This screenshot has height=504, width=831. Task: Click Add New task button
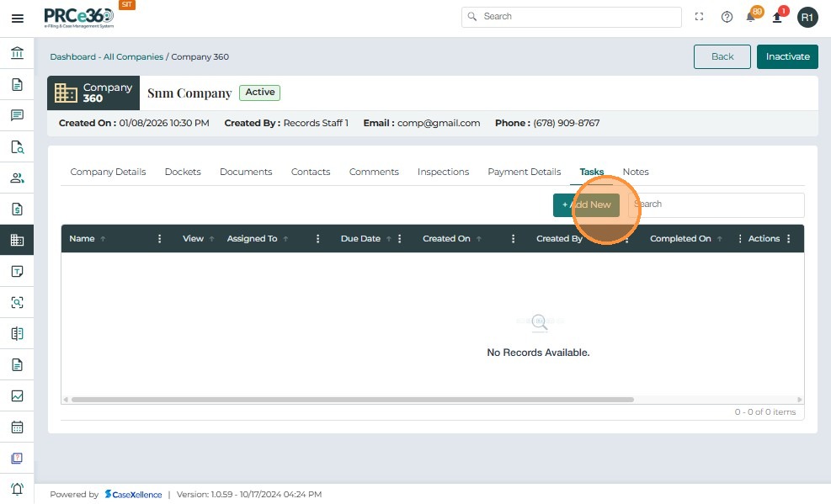pyautogui.click(x=586, y=205)
